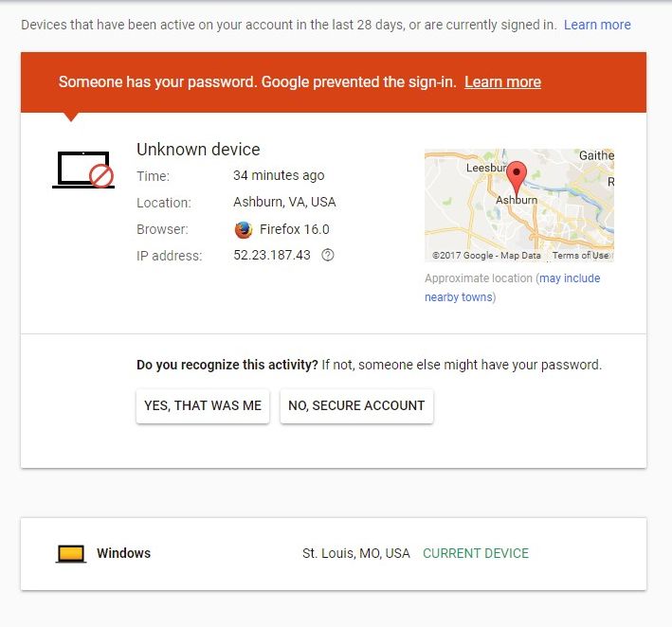Click the Firefox browser logo icon
The height and width of the screenshot is (627, 672).
[x=244, y=229]
